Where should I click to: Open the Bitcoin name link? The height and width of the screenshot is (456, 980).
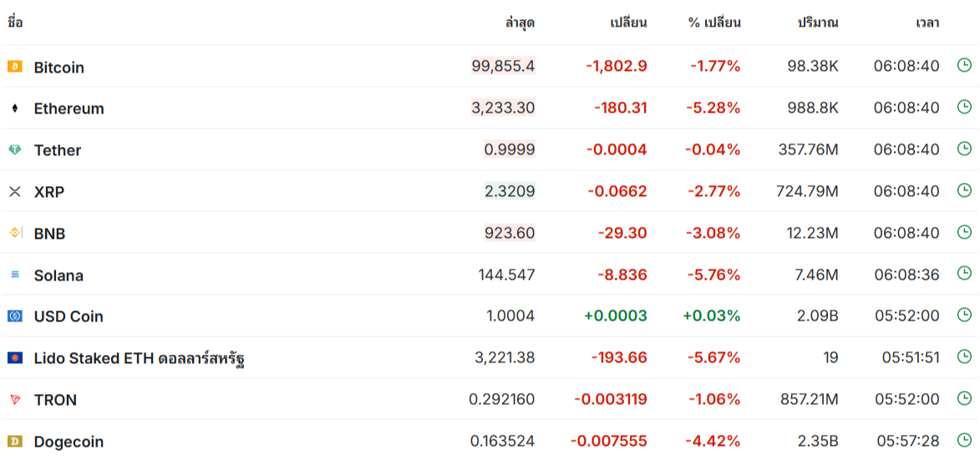(58, 67)
